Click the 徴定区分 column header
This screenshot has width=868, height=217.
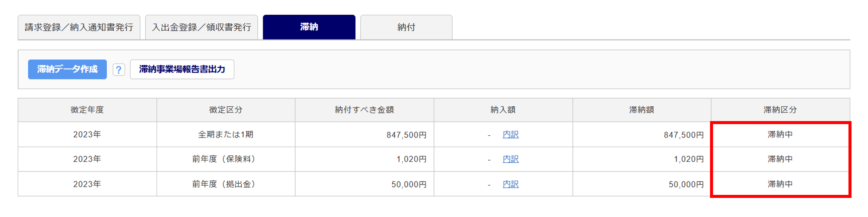tap(226, 110)
